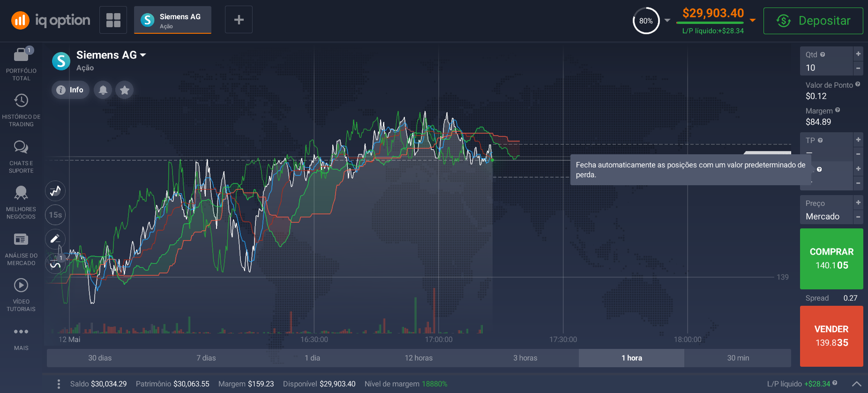Add a new asset tab
The height and width of the screenshot is (393, 868).
(x=239, y=20)
